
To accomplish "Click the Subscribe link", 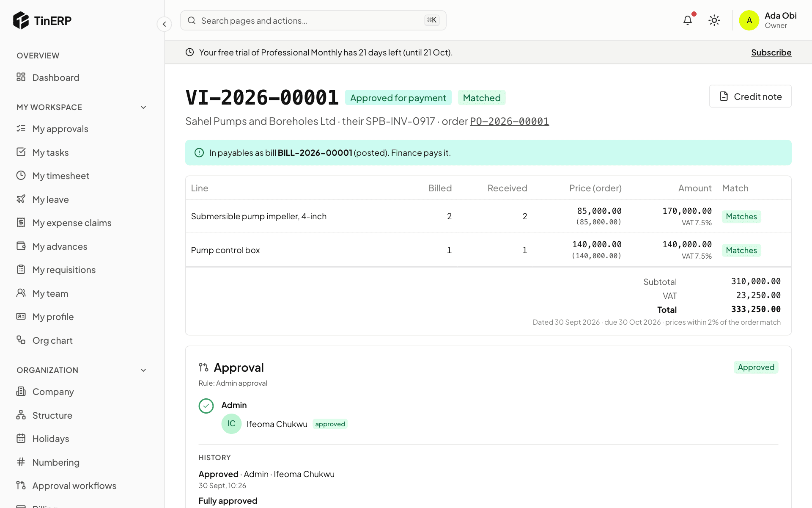I will [771, 52].
